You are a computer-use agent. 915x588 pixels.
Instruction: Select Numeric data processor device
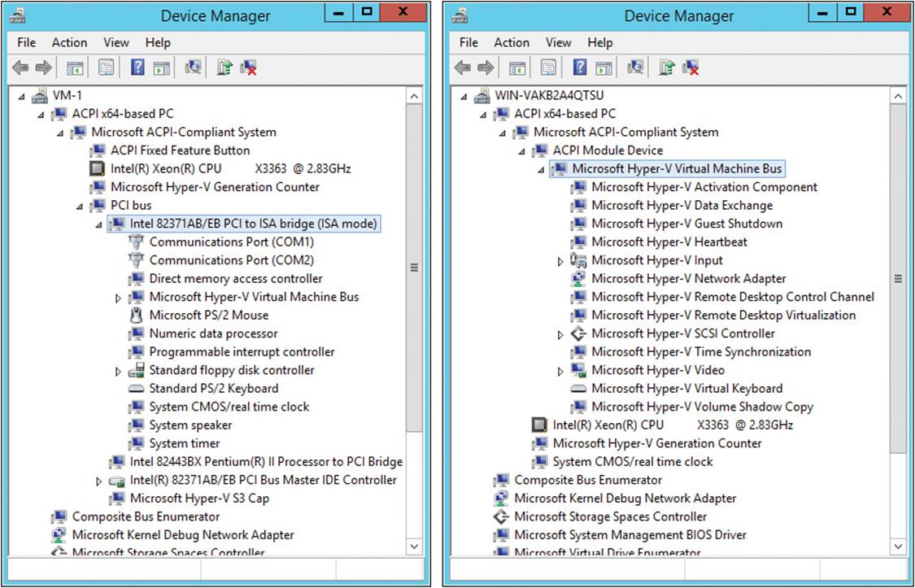(214, 333)
